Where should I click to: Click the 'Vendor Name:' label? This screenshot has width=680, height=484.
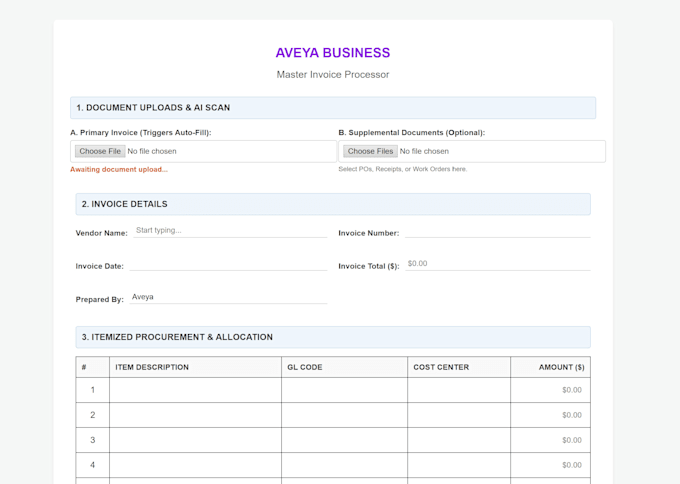(x=101, y=233)
